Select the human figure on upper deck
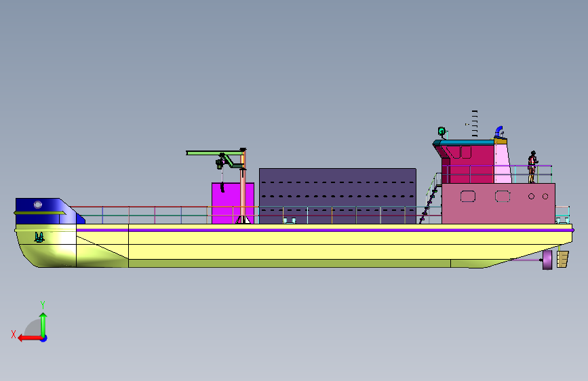Screen dimensions: 588x381 pos(532,167)
